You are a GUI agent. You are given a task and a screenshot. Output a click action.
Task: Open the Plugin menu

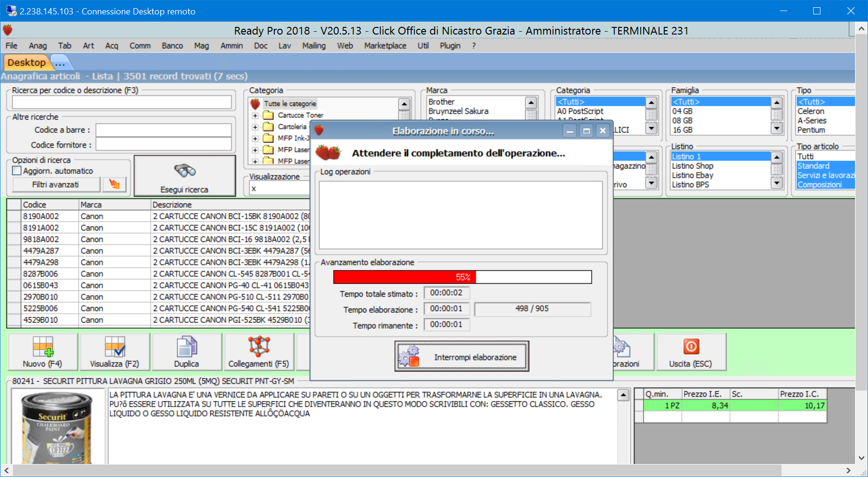coord(450,46)
